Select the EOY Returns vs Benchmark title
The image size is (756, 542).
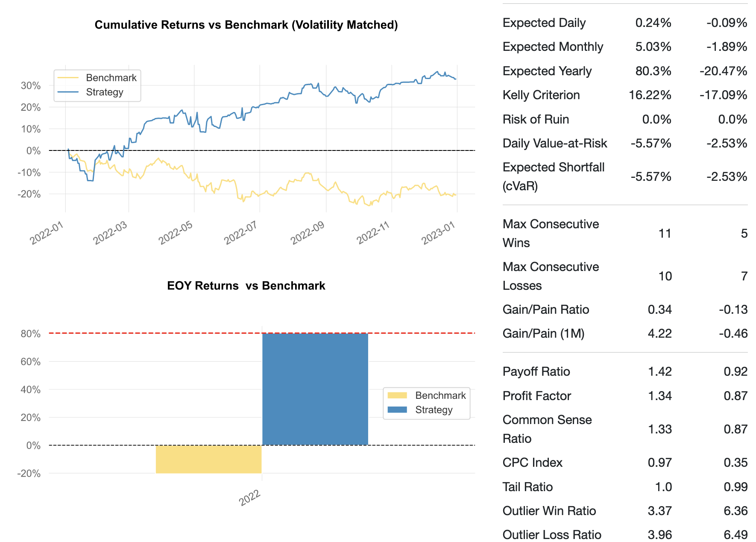246,286
